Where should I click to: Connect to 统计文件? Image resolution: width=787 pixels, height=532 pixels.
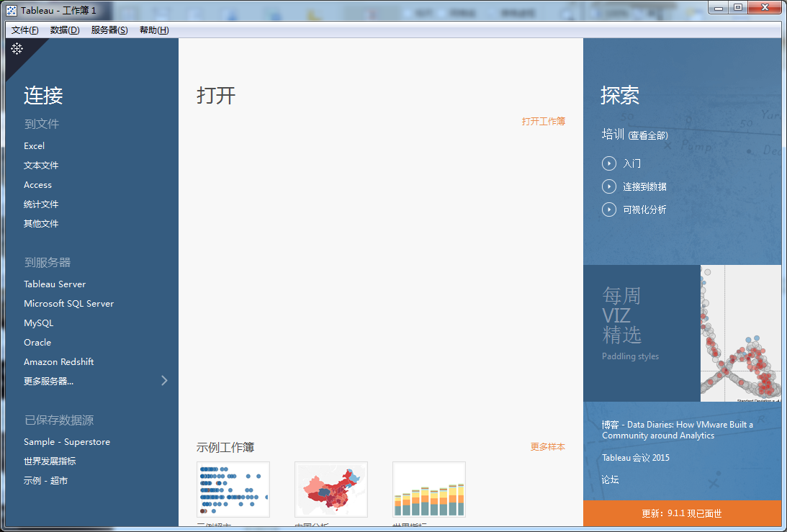41,204
